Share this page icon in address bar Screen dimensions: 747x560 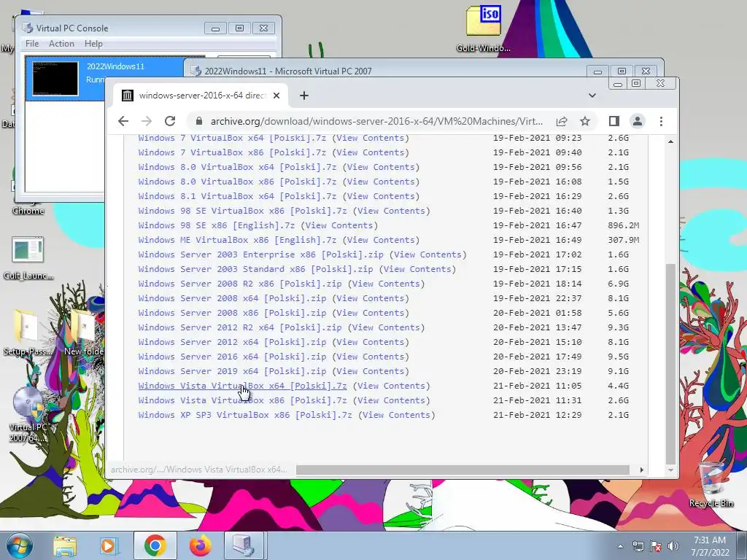tap(562, 122)
